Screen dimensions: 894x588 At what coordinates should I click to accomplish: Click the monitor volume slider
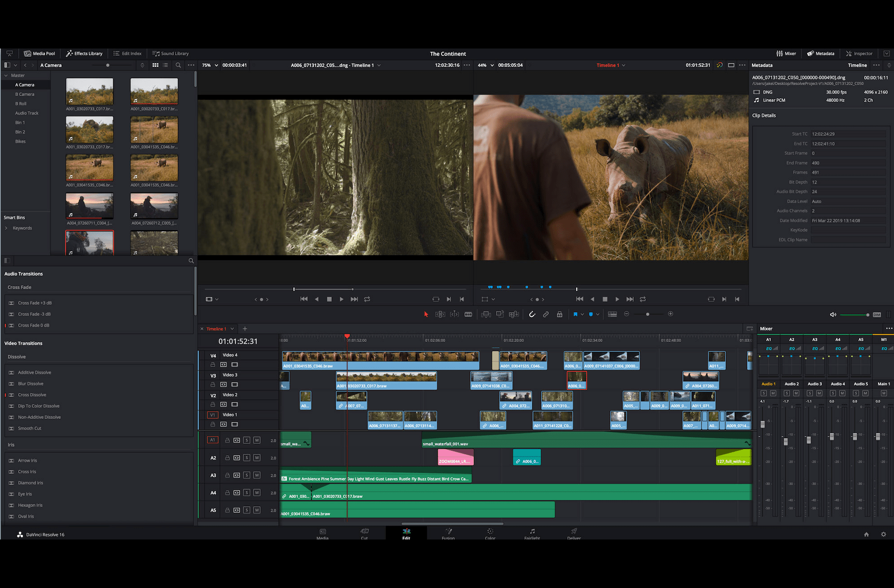pyautogui.click(x=854, y=315)
